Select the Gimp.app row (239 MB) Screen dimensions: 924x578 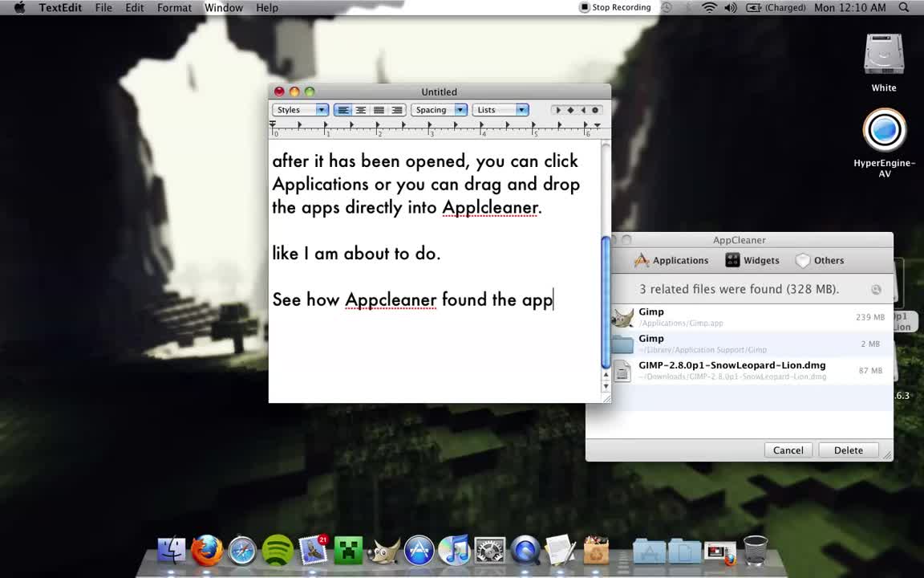coord(752,317)
